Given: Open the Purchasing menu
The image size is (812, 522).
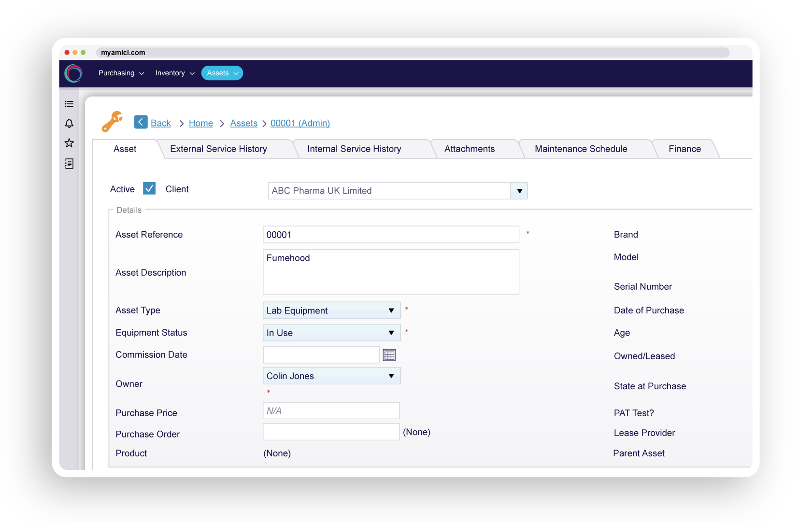Looking at the screenshot, I should [x=121, y=73].
